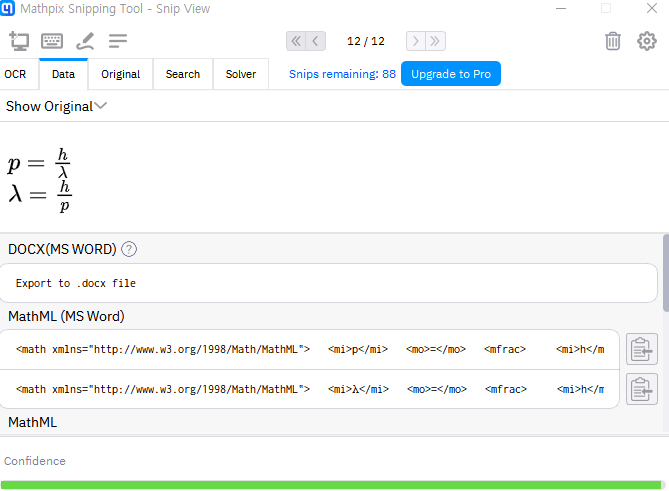This screenshot has height=491, width=669.
Task: Jump to first snip with double-left arrow
Action: point(296,41)
